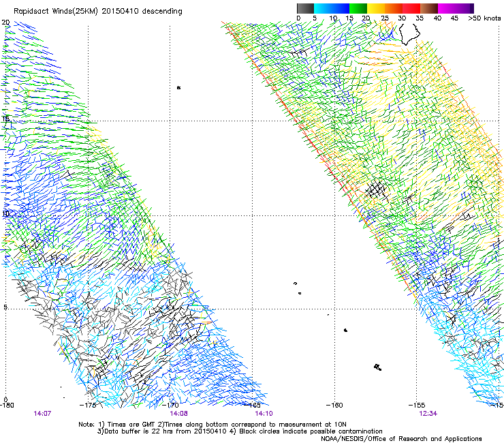Screen dimensions: 504x443
Task: Click the small island marker near 17N, -170
Action: [178, 87]
